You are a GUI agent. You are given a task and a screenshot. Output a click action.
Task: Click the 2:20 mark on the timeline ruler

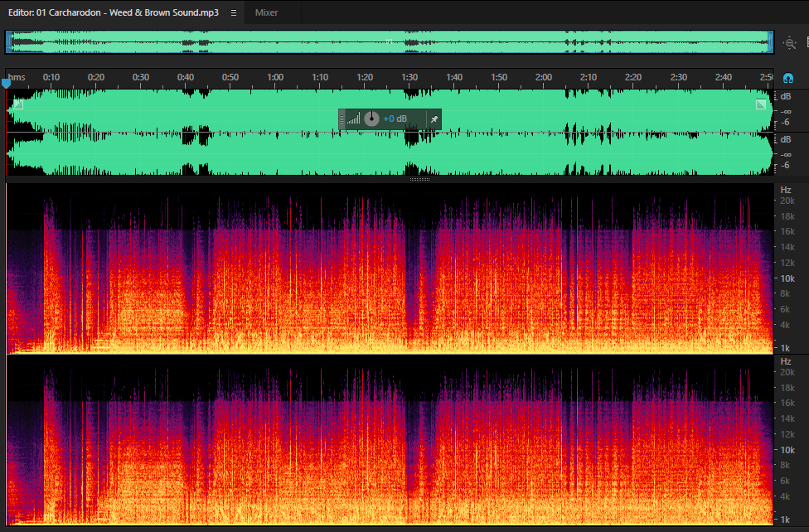coord(633,77)
